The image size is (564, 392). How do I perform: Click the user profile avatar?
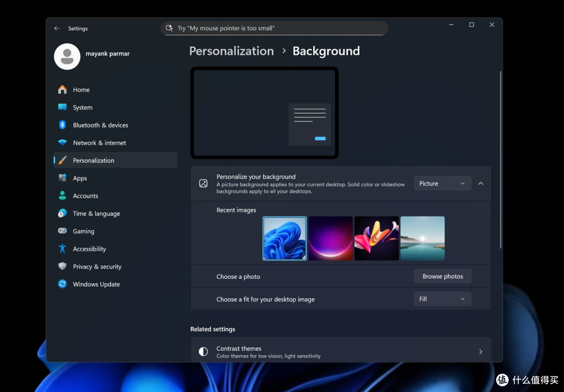point(67,56)
